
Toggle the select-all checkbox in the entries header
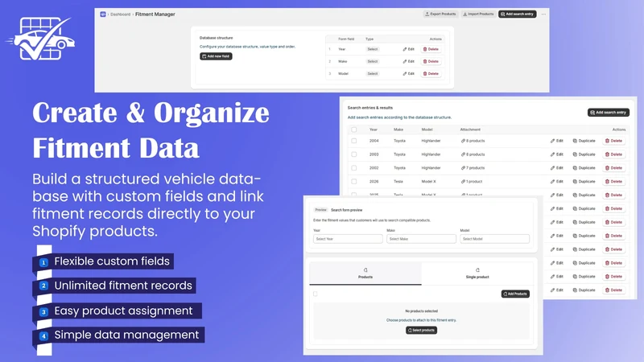click(x=353, y=130)
